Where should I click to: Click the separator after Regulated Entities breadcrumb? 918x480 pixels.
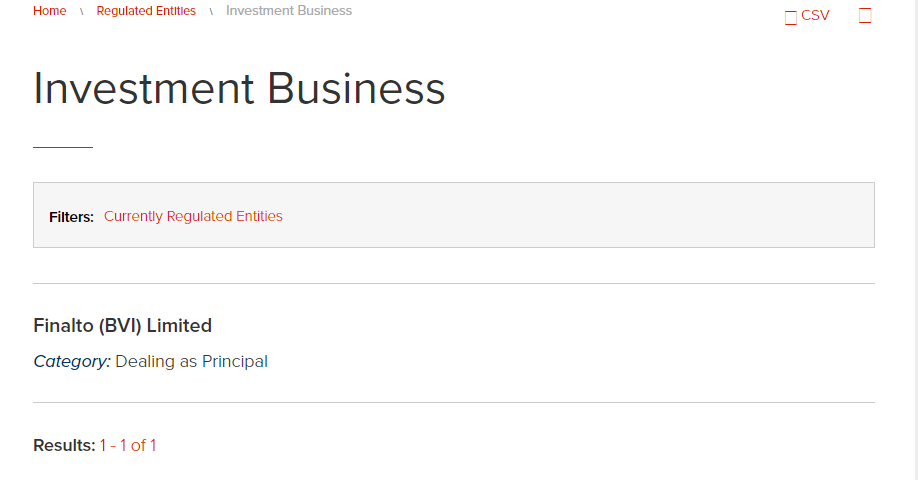(x=211, y=11)
